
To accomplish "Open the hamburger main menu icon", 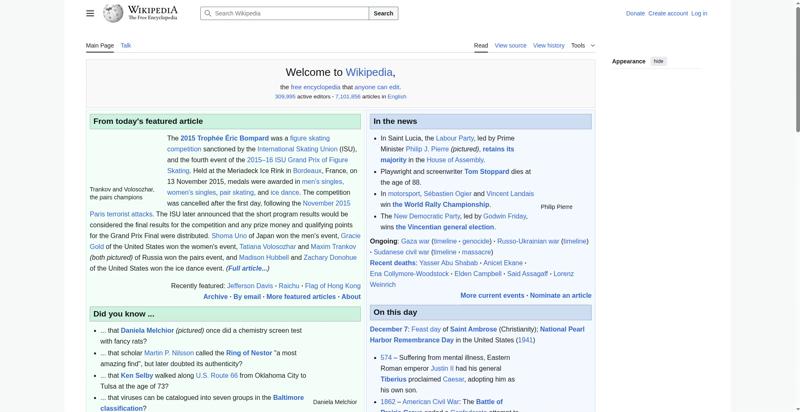I will pyautogui.click(x=90, y=13).
